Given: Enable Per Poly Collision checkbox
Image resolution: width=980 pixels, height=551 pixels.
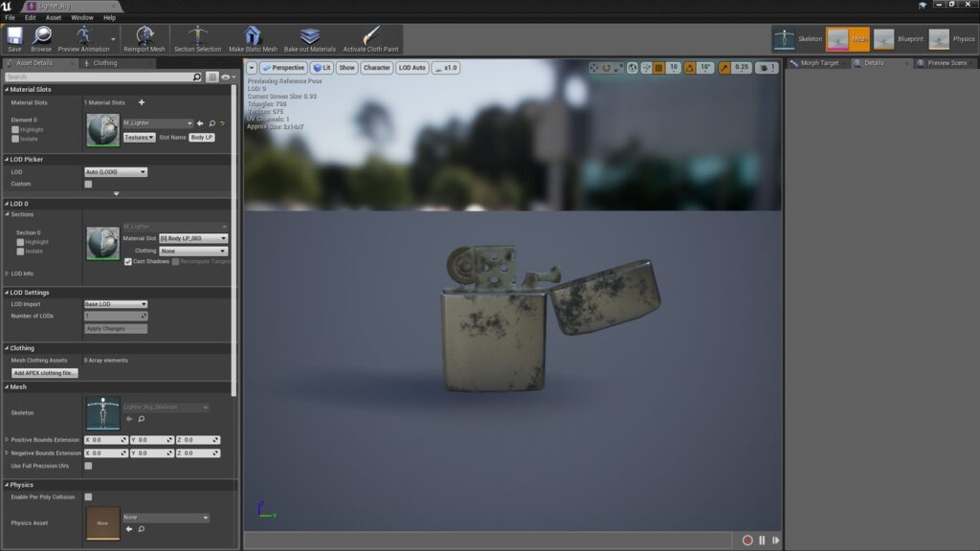Looking at the screenshot, I should [x=88, y=497].
